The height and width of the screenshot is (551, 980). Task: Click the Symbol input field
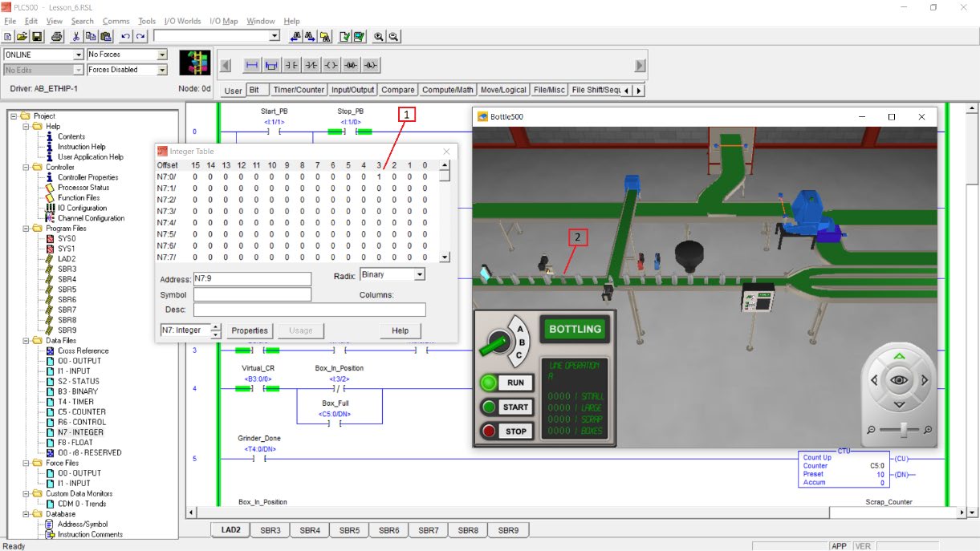(x=252, y=294)
